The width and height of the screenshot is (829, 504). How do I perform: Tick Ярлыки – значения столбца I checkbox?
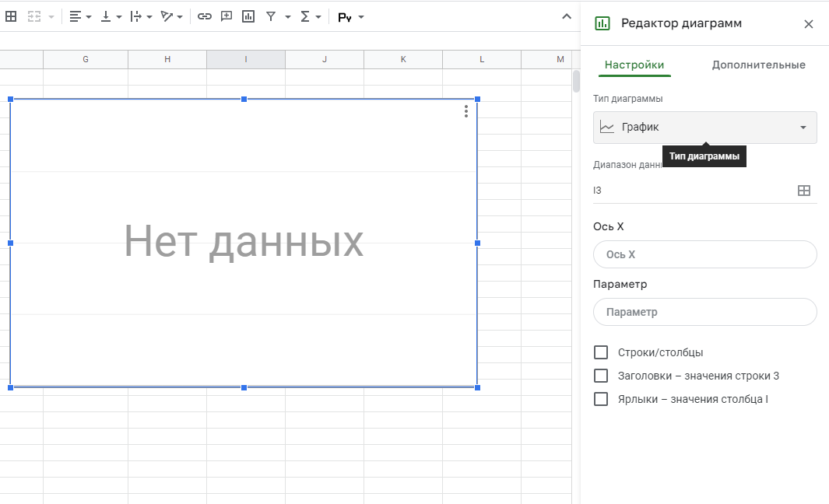click(601, 399)
